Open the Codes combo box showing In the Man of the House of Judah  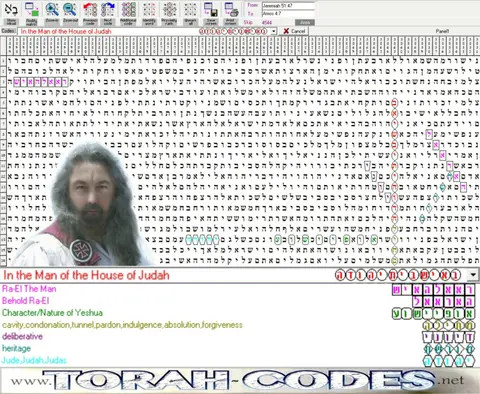(147, 31)
